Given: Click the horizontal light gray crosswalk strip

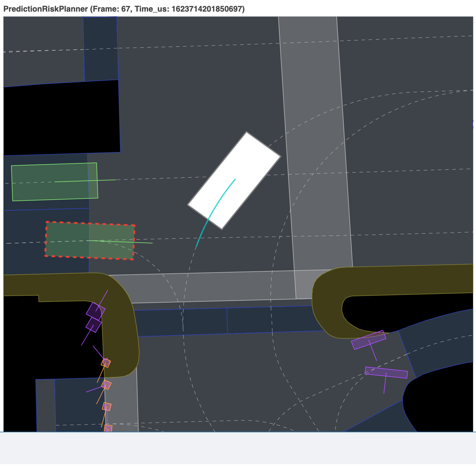Looking at the screenshot, I should click(208, 287).
